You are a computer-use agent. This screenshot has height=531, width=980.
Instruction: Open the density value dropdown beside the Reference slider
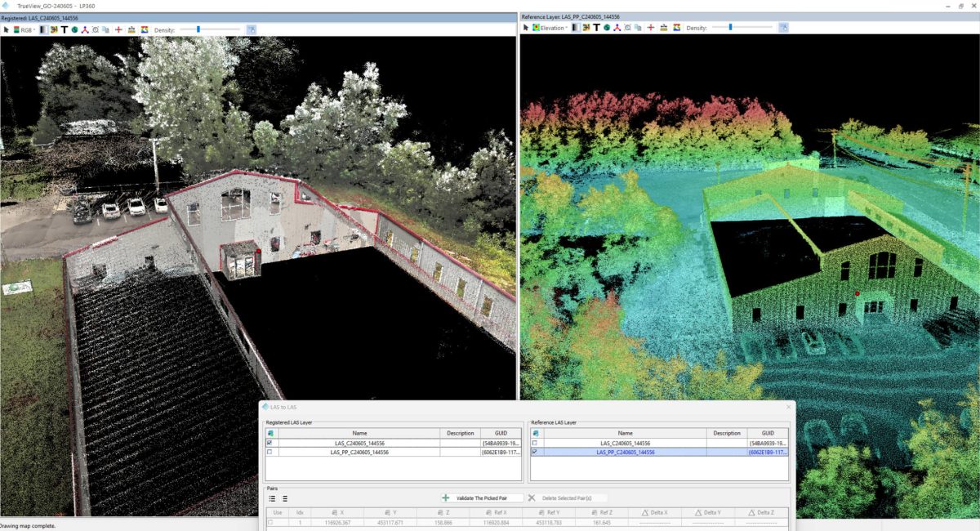tap(785, 26)
